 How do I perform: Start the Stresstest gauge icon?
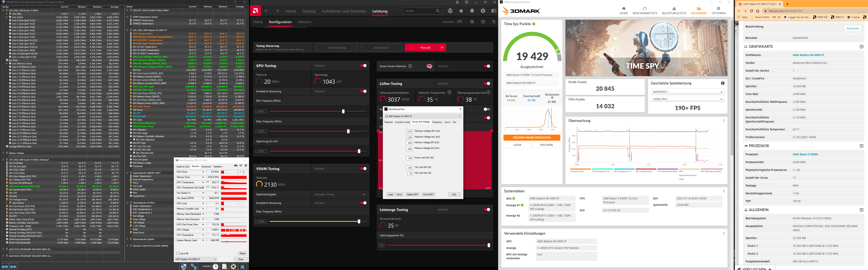[460, 22]
